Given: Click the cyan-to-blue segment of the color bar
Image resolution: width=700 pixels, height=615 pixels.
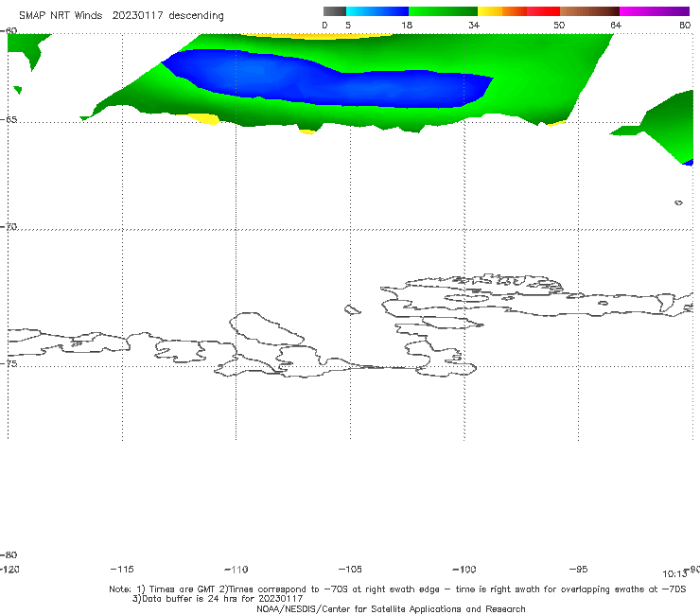Looking at the screenshot, I should click(377, 11).
